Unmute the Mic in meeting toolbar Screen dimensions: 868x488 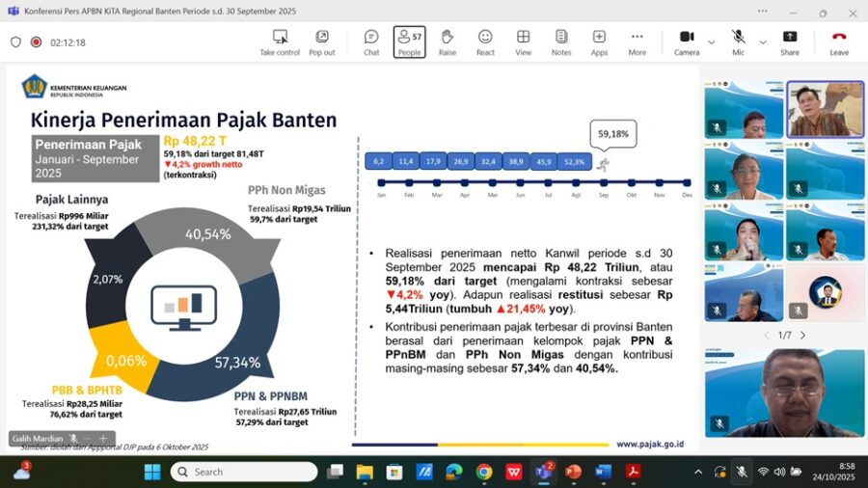739,41
